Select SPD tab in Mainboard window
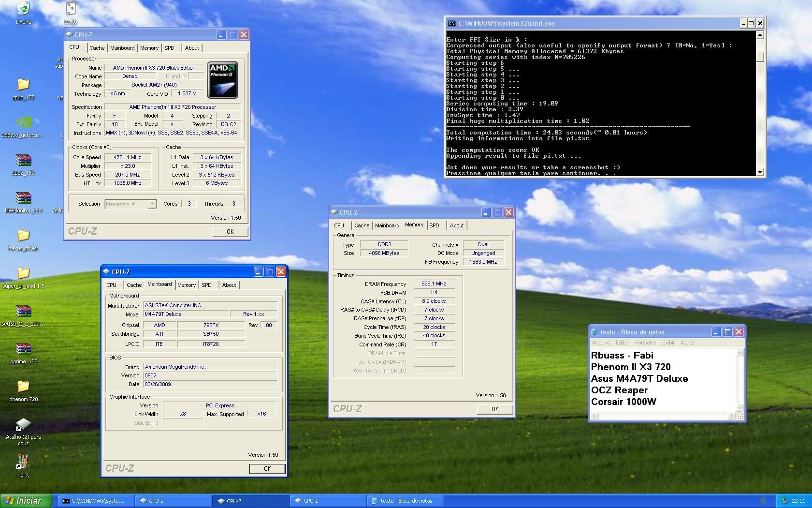This screenshot has height=508, width=812. point(206,285)
